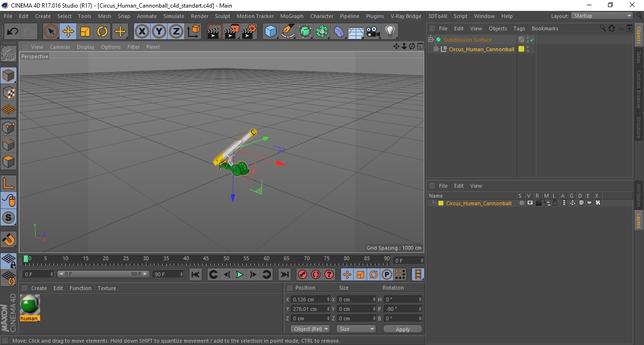This screenshot has width=644, height=345.
Task: Activate the Rotate tool in the top toolbar
Action: click(102, 32)
